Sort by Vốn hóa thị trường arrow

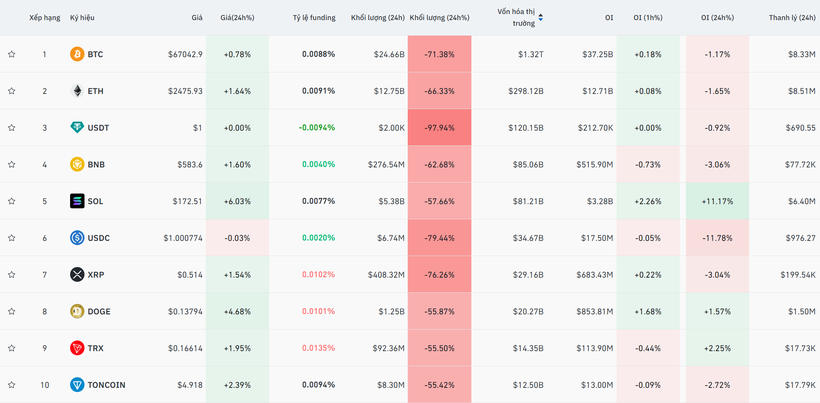pos(541,17)
